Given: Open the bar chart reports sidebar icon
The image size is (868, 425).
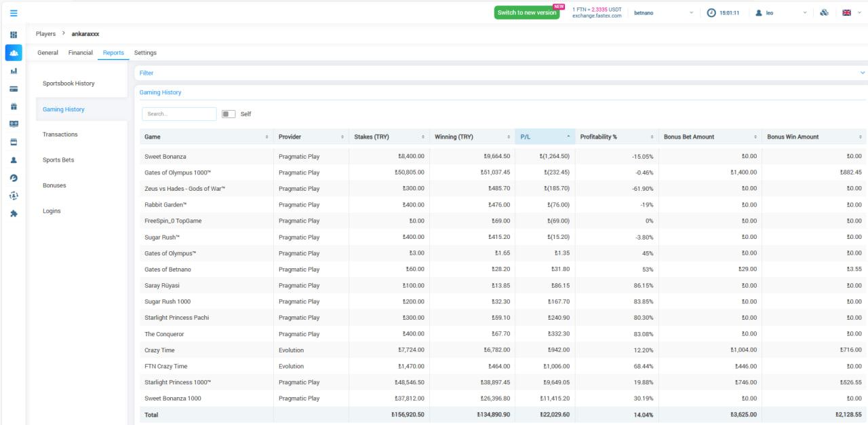Looking at the screenshot, I should [14, 71].
